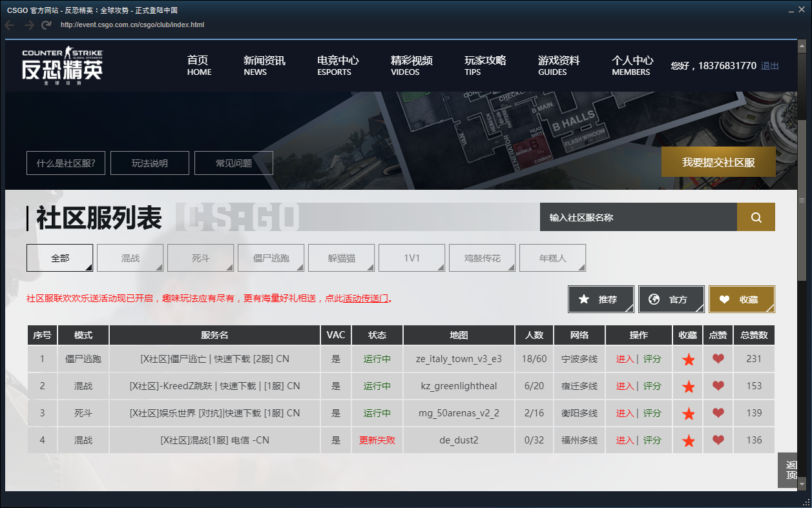Click favorite star for de_dust2 server
812x508 pixels.
coord(688,441)
